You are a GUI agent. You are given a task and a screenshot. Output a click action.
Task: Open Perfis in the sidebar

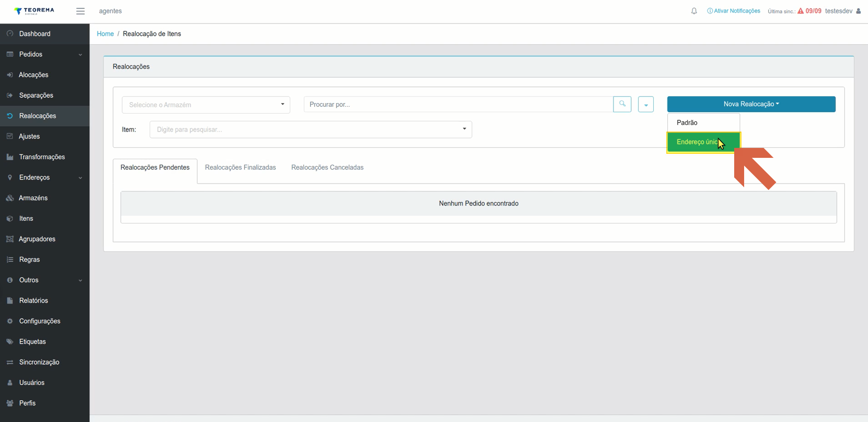45,403
